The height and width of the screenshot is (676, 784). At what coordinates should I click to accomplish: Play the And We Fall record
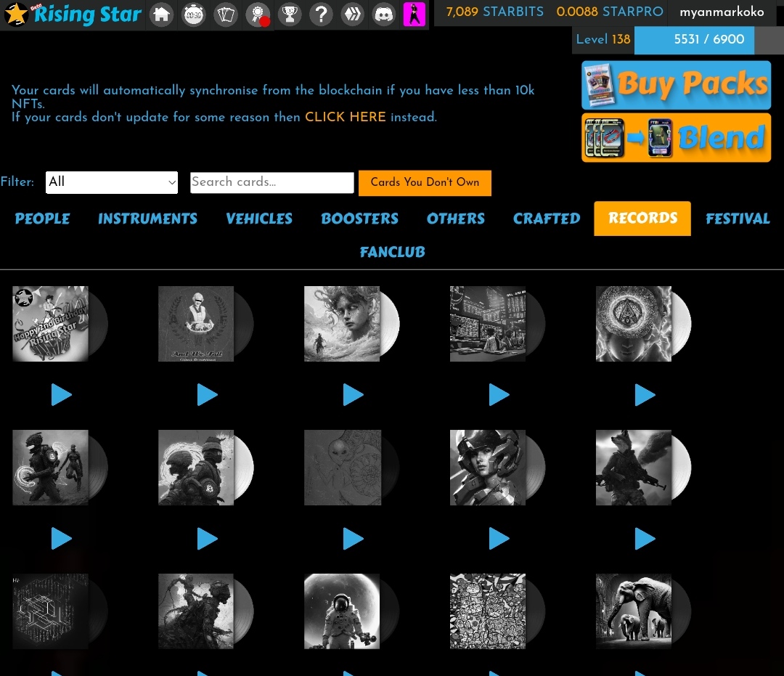[x=208, y=395]
